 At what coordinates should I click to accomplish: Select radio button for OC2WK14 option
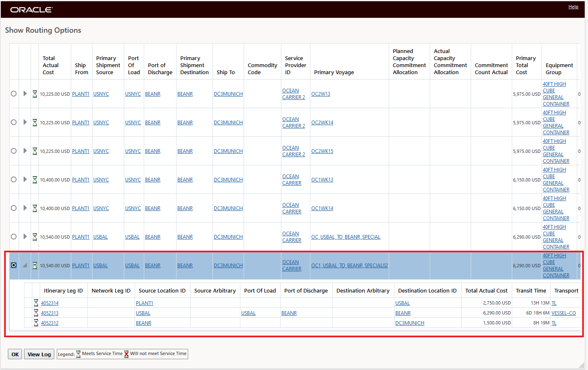tap(14, 122)
